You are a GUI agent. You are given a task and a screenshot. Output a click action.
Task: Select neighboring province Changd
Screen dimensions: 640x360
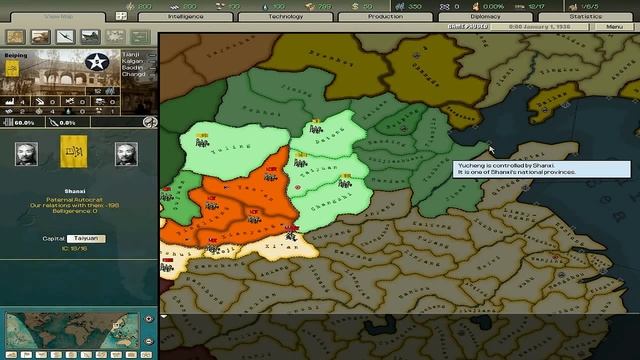(133, 74)
